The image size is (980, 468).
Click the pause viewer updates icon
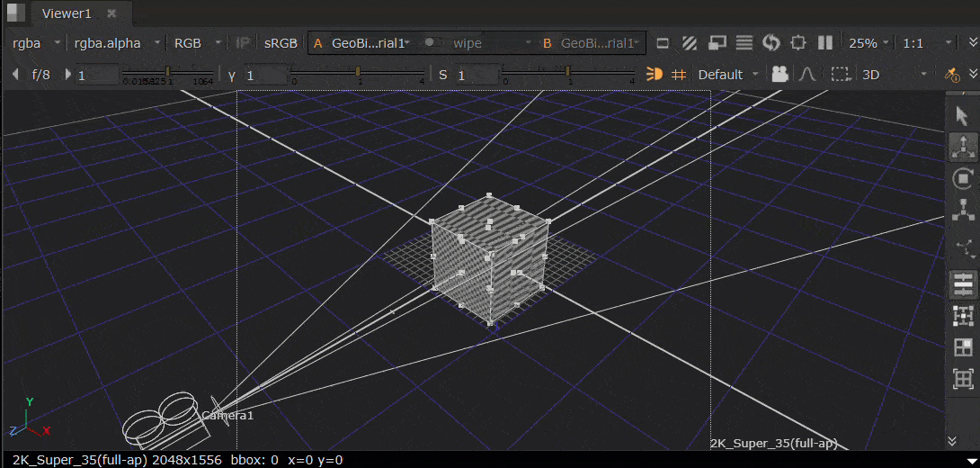(825, 42)
